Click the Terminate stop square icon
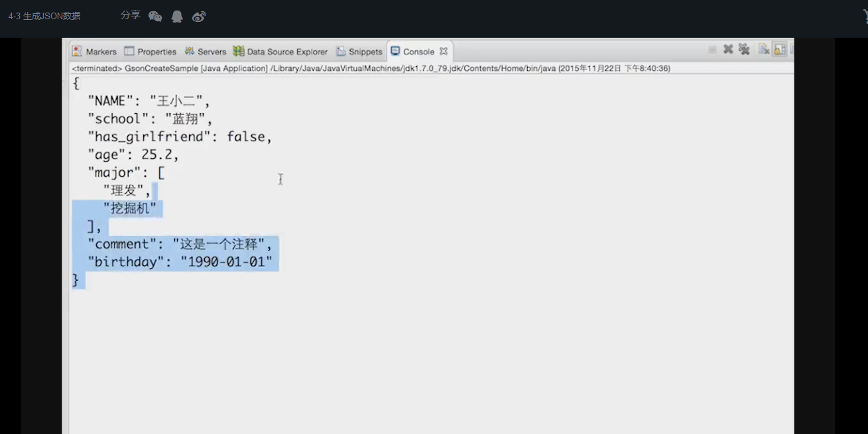 click(x=712, y=50)
